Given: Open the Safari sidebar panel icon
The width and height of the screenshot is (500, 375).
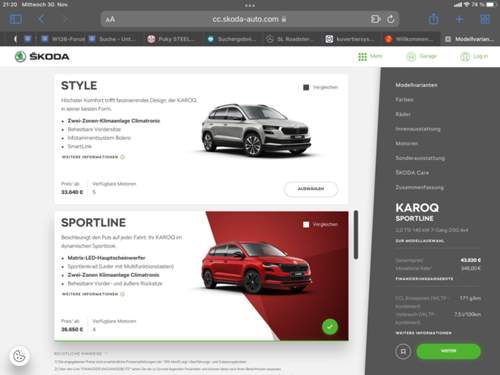Looking at the screenshot, I should (x=16, y=19).
